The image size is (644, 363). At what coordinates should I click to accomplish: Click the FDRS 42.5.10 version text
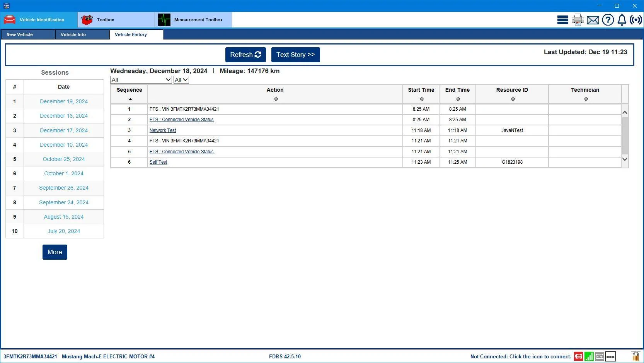point(285,356)
